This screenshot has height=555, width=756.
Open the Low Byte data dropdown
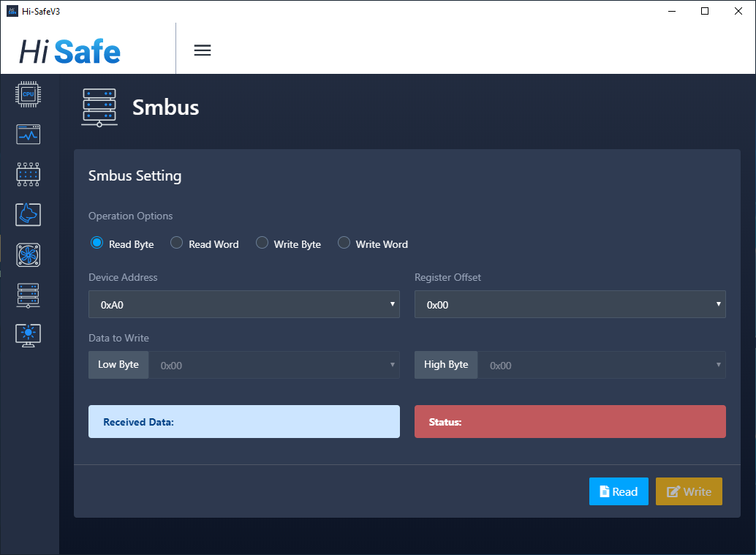point(274,365)
